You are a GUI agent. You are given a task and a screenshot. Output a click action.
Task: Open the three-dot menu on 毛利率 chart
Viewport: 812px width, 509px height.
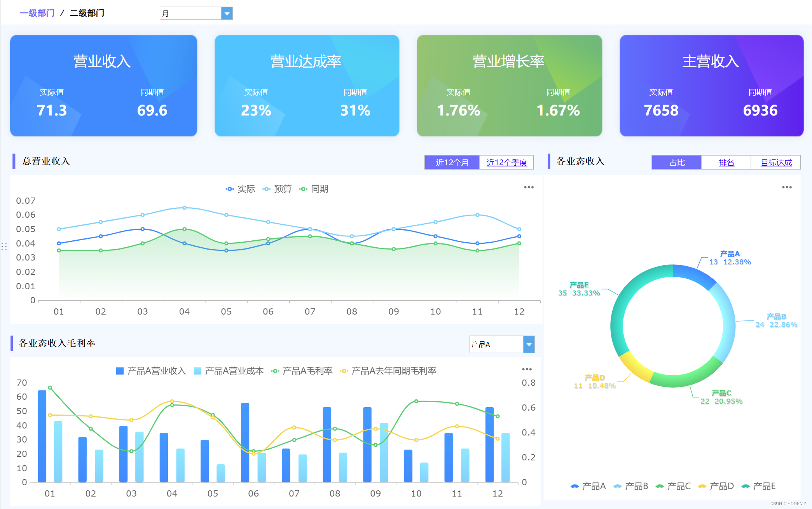coord(527,369)
